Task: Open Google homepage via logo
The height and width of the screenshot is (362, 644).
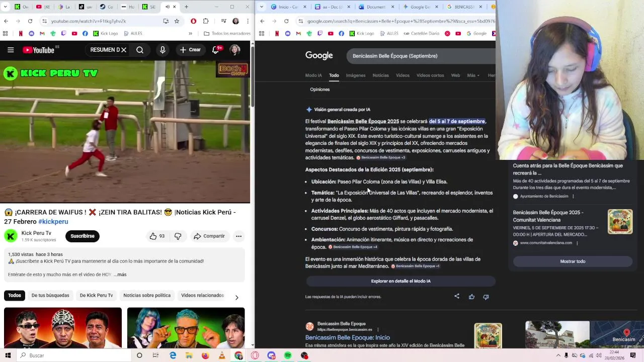Action: click(x=319, y=56)
